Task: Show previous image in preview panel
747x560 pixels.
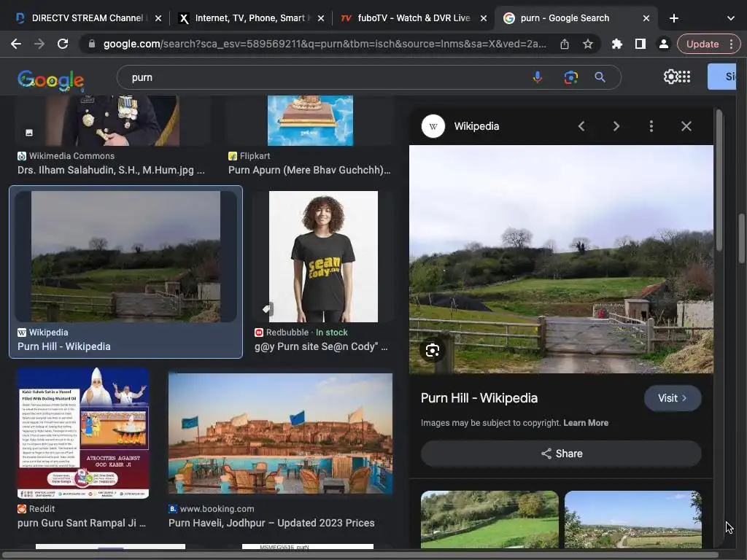Action: click(x=581, y=126)
